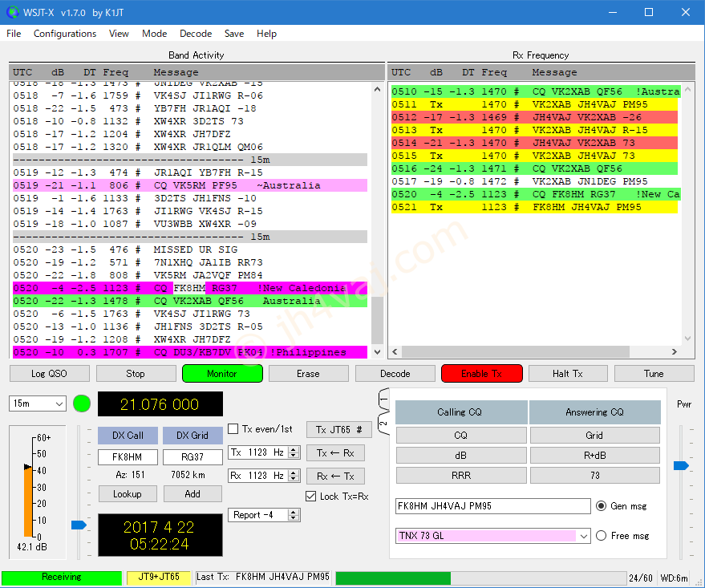Click the generated message field FK8HM JH4VAJ PM95
Image resolution: width=705 pixels, height=588 pixels.
pos(492,506)
